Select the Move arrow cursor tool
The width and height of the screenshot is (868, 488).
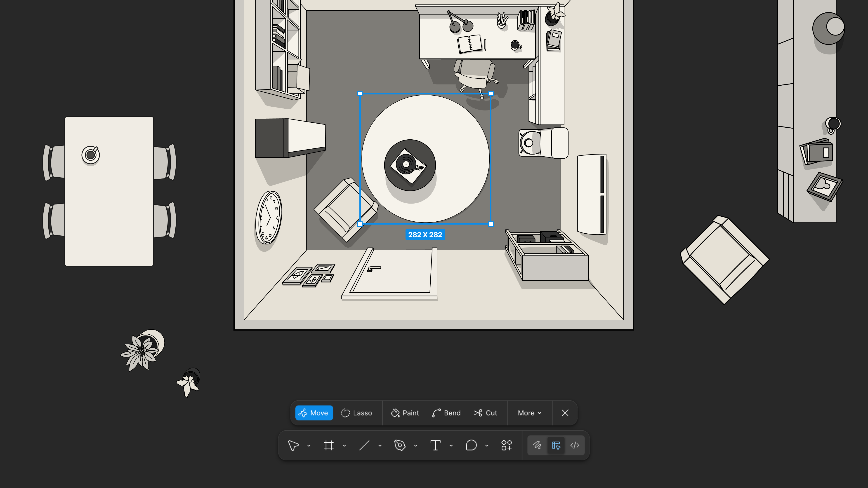(x=293, y=446)
